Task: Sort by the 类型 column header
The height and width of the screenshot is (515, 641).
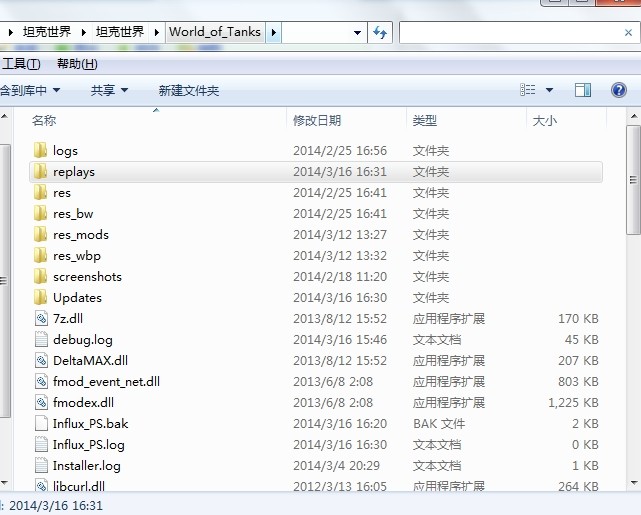Action: tap(425, 121)
